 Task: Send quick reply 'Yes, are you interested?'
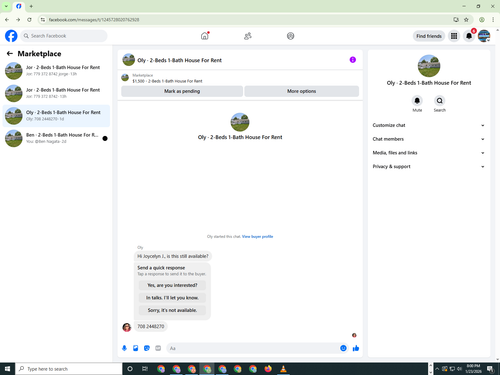(x=172, y=285)
